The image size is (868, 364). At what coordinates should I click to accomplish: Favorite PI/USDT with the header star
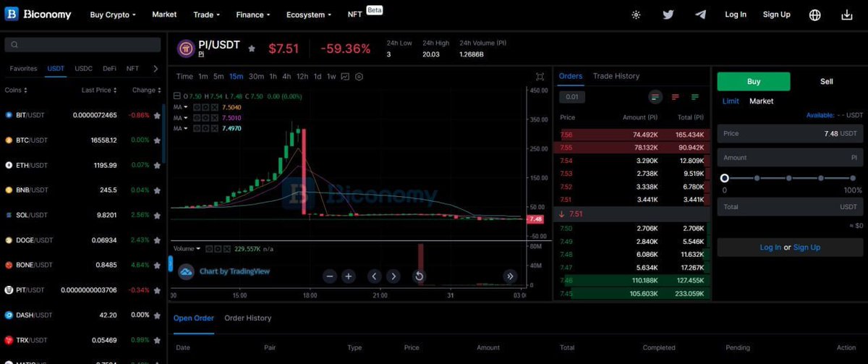(x=252, y=48)
